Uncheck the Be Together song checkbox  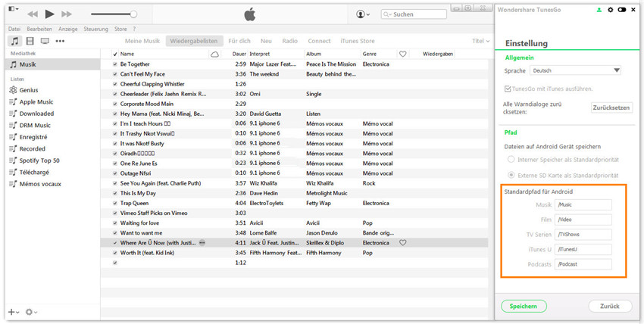115,64
